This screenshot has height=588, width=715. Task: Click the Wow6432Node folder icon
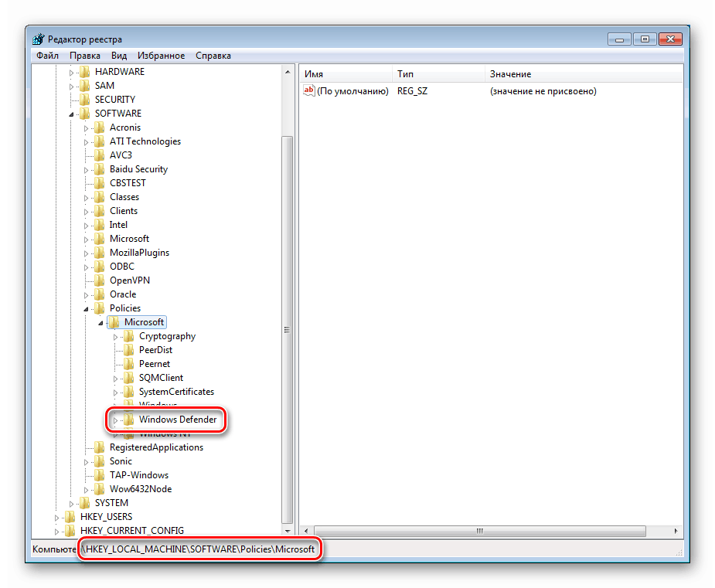99,488
